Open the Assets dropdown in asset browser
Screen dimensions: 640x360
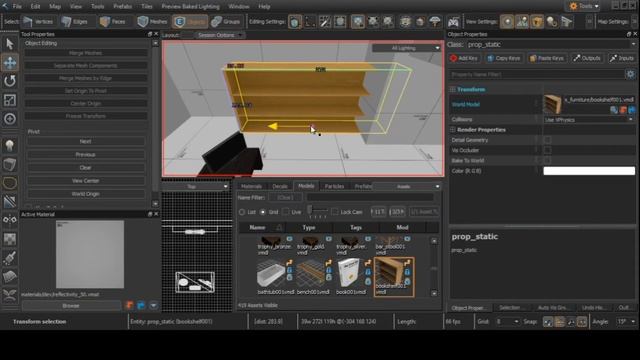[407, 187]
